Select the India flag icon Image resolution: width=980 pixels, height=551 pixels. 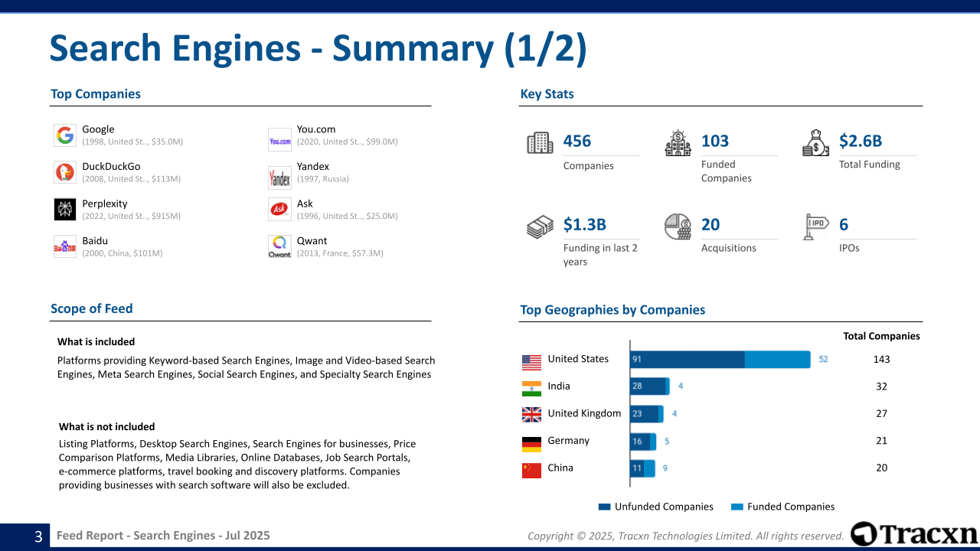coord(531,389)
